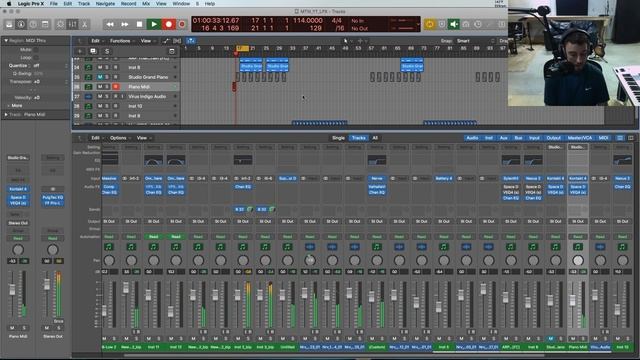Screen dimensions: 640x360
Task: Toggle the Region Mute checkbox
Action: click(x=36, y=49)
